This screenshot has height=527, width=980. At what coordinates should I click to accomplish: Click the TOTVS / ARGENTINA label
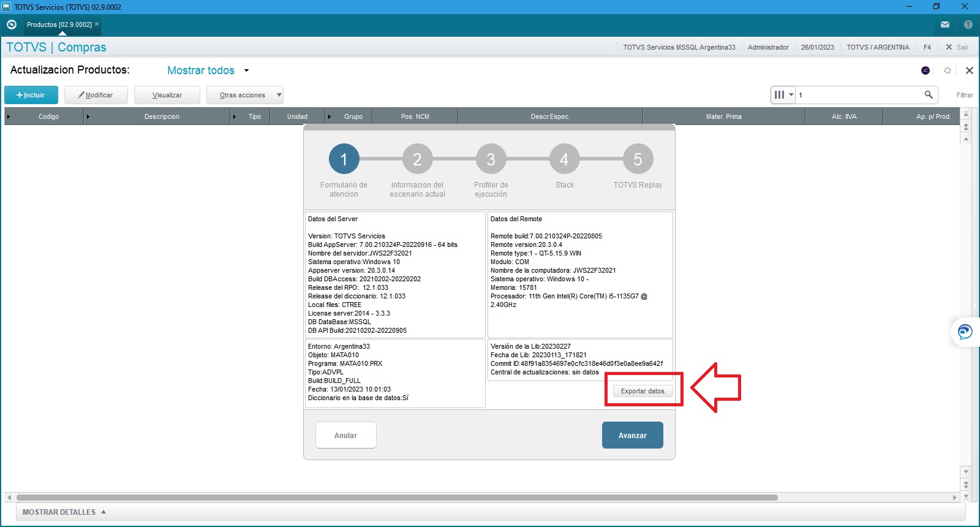tap(878, 47)
